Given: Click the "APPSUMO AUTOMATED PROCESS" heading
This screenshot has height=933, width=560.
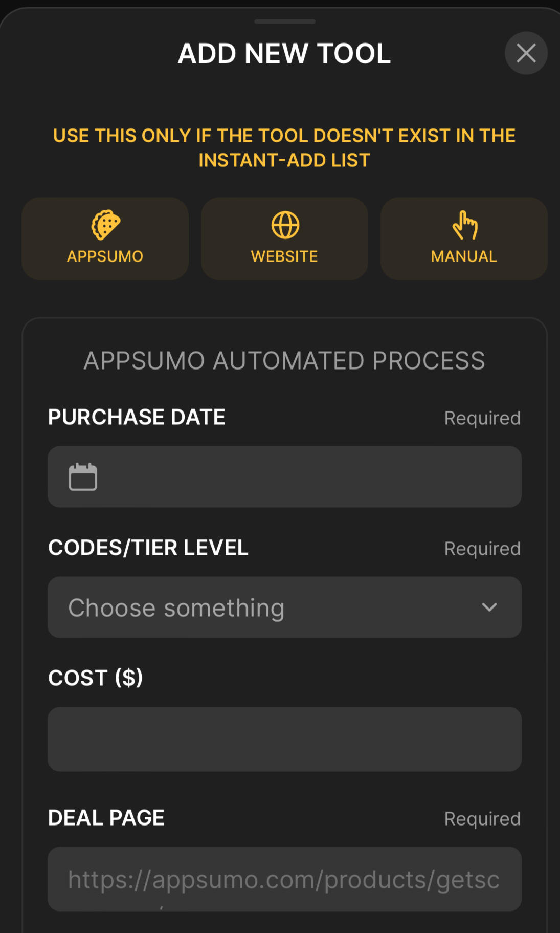Looking at the screenshot, I should pyautogui.click(x=284, y=360).
